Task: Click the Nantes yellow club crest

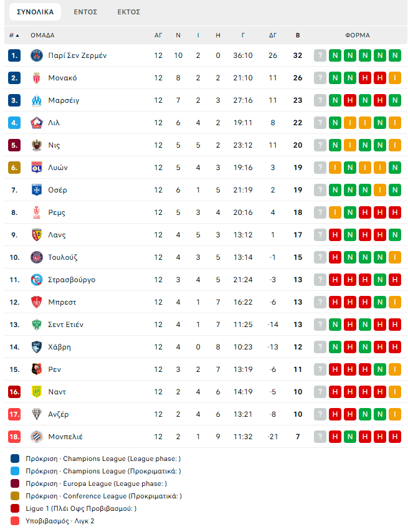Action: [36, 392]
